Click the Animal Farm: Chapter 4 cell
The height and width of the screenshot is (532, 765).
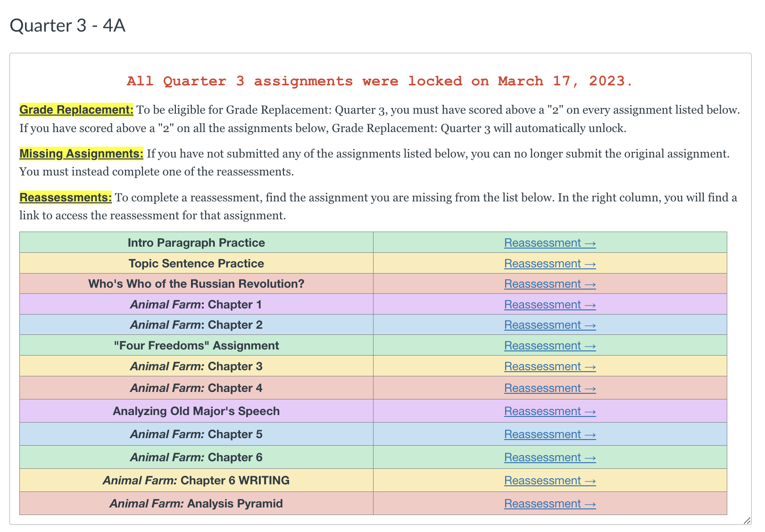(196, 388)
